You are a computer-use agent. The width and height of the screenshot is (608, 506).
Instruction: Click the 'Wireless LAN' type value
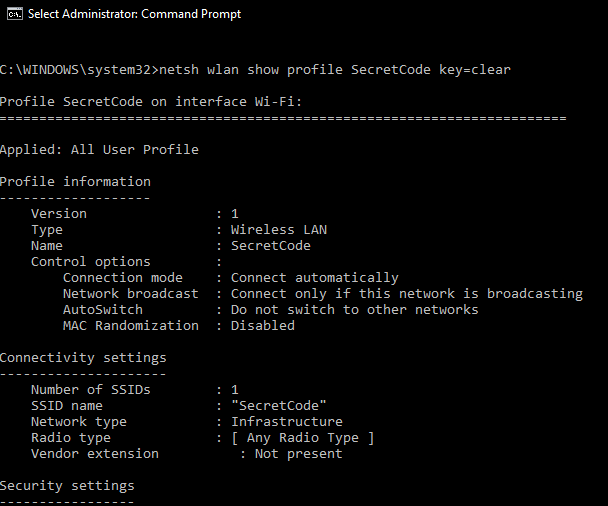(279, 230)
